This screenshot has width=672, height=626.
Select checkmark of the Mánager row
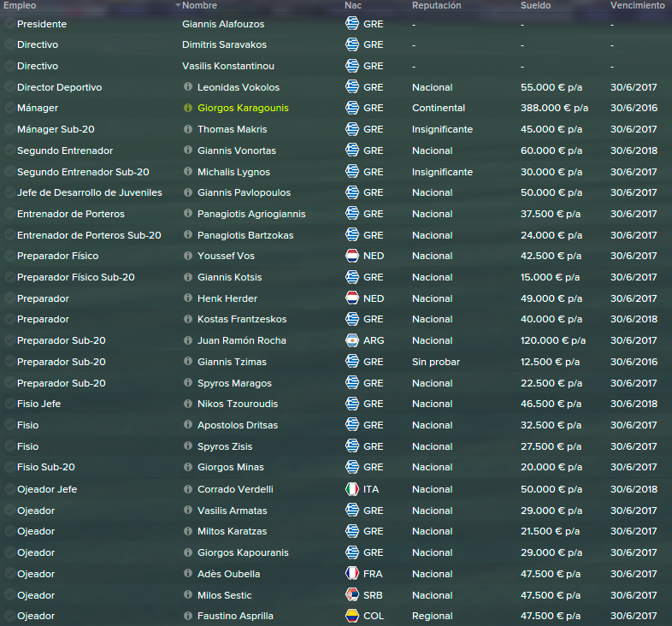pyautogui.click(x=9, y=108)
